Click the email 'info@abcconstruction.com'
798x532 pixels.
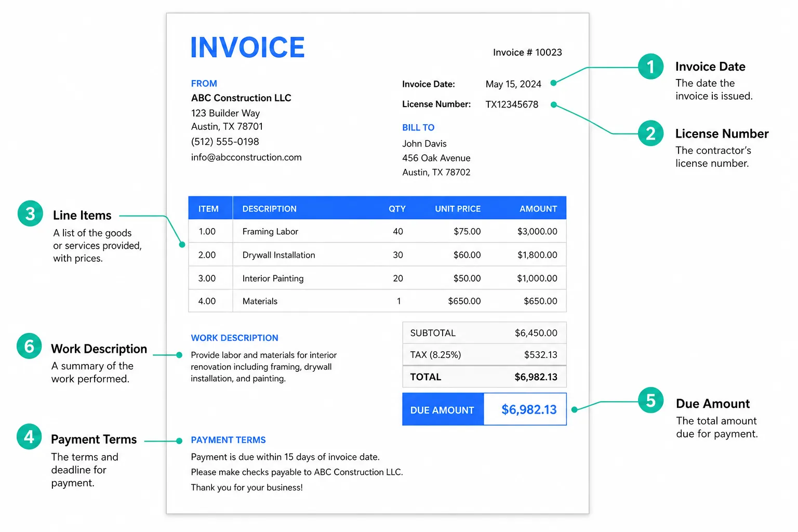point(246,157)
